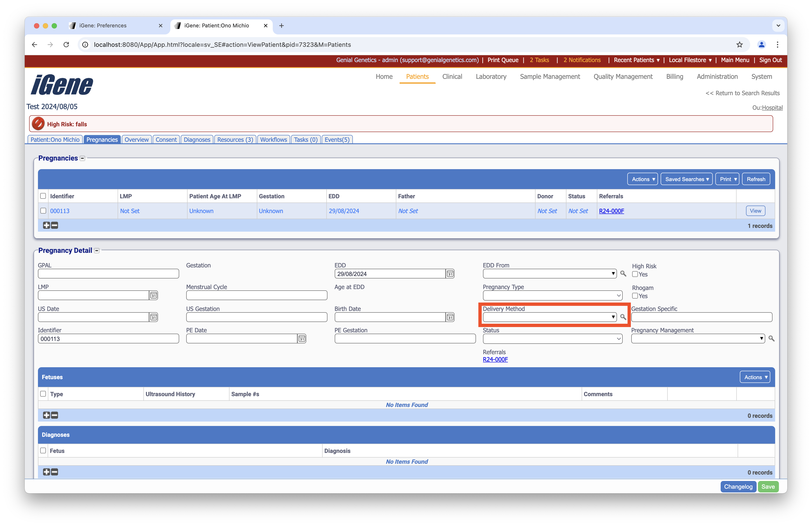Bookmark this page with star icon
Screen dimensions: 812x526
point(739,45)
